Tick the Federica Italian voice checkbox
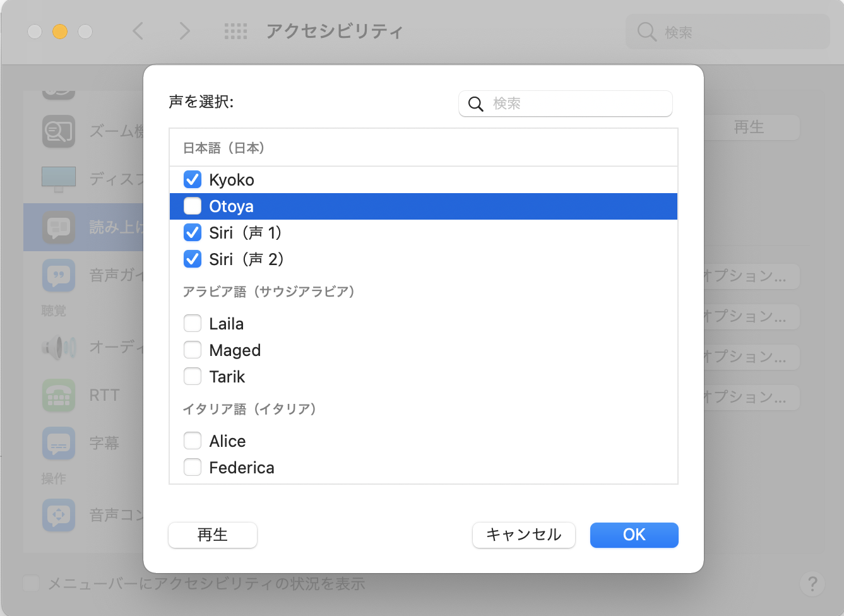The image size is (844, 616). pos(193,468)
